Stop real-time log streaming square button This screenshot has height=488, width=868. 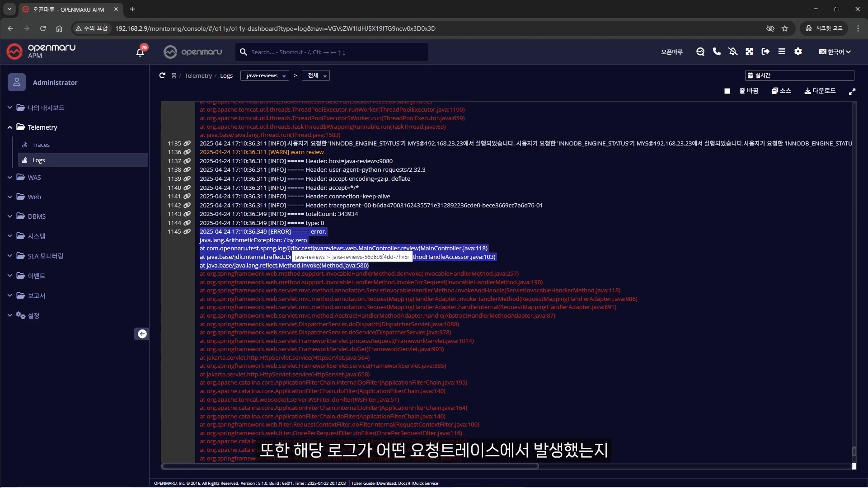click(x=727, y=91)
